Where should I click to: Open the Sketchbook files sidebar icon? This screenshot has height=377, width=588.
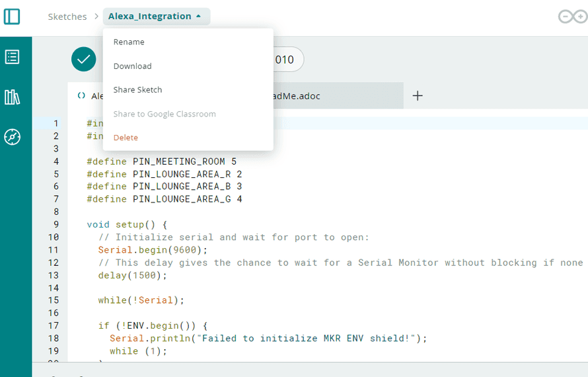pyautogui.click(x=12, y=57)
